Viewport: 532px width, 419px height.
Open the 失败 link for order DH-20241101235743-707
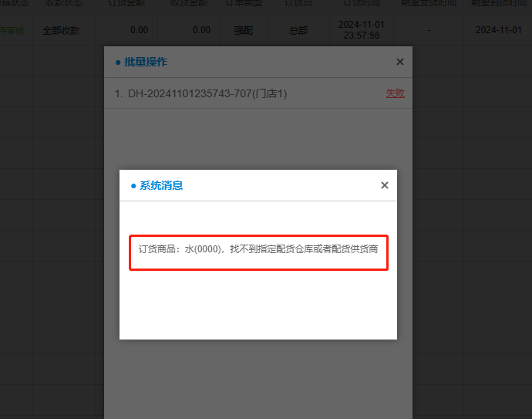click(396, 93)
